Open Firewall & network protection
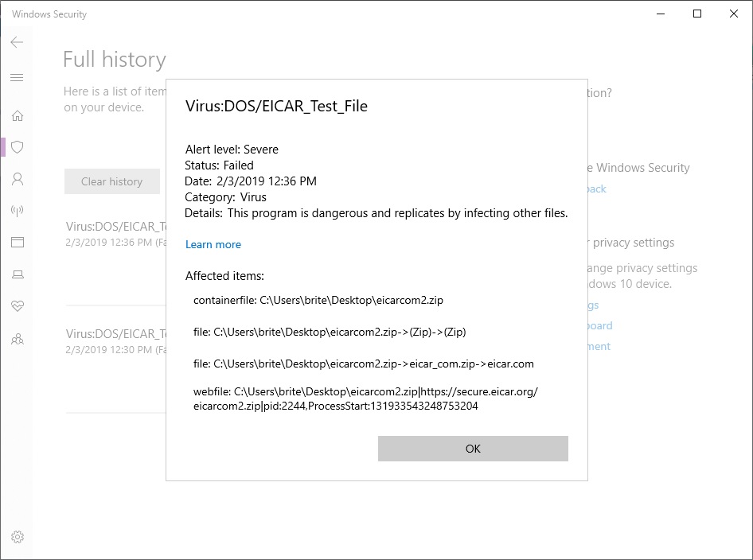This screenshot has width=753, height=560. coord(18,211)
